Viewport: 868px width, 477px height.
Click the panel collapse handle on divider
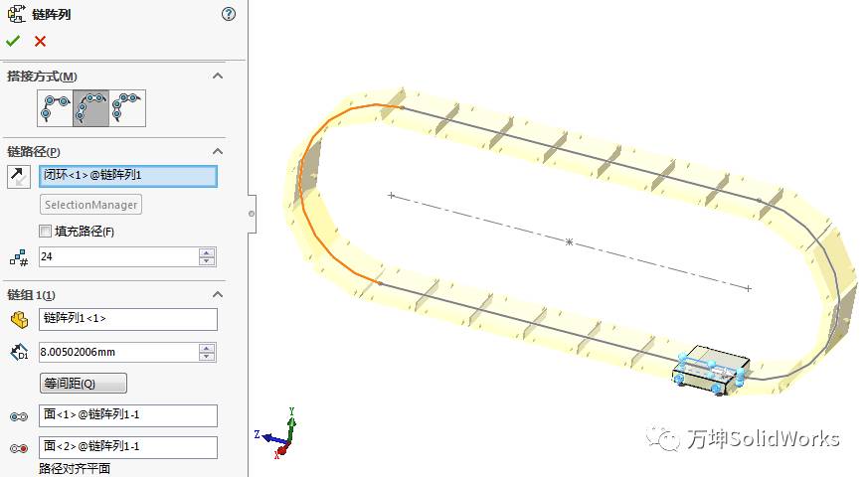pyautogui.click(x=252, y=214)
